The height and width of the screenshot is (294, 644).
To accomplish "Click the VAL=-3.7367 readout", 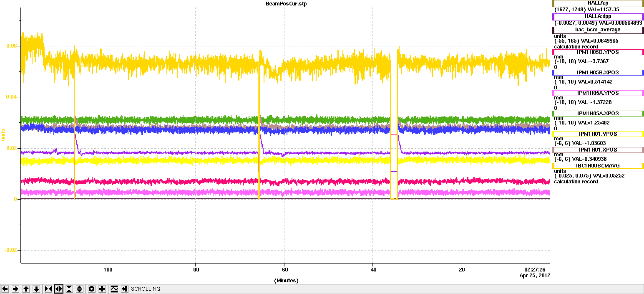I will (x=594, y=61).
